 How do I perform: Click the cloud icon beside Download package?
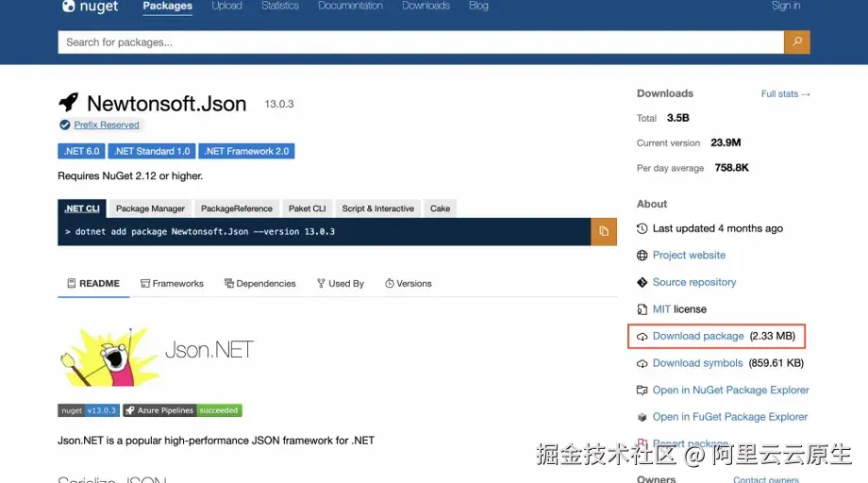pos(642,337)
